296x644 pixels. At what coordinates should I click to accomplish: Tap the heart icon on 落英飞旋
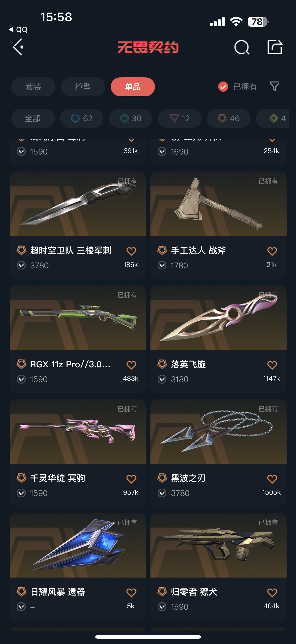tap(272, 365)
